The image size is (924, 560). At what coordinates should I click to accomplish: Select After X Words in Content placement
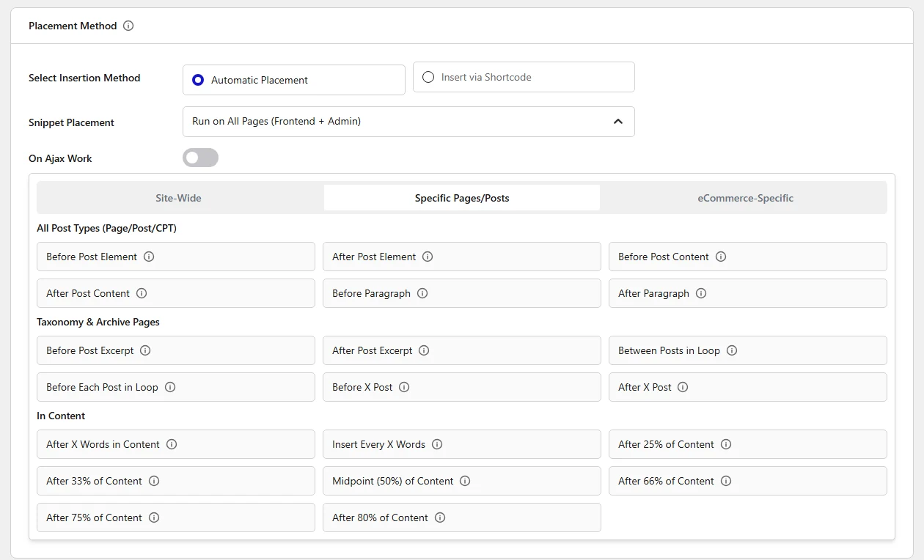click(176, 444)
